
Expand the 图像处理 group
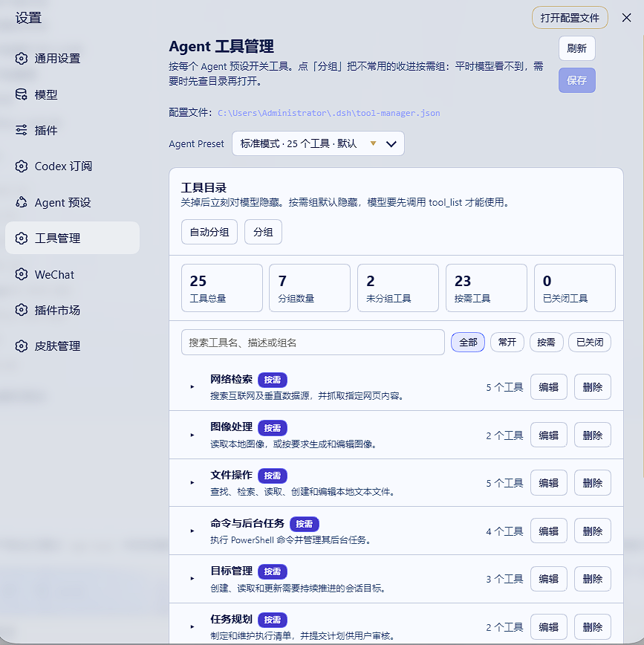click(x=192, y=435)
